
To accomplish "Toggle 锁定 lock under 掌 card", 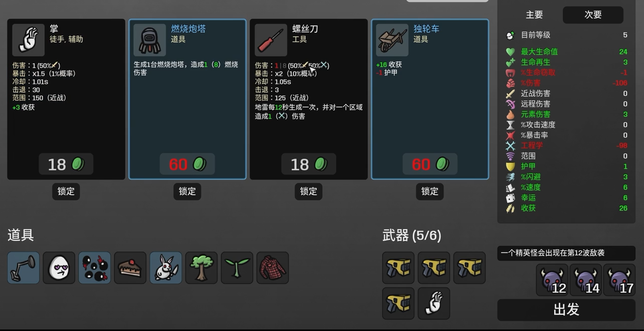I will coord(66,191).
